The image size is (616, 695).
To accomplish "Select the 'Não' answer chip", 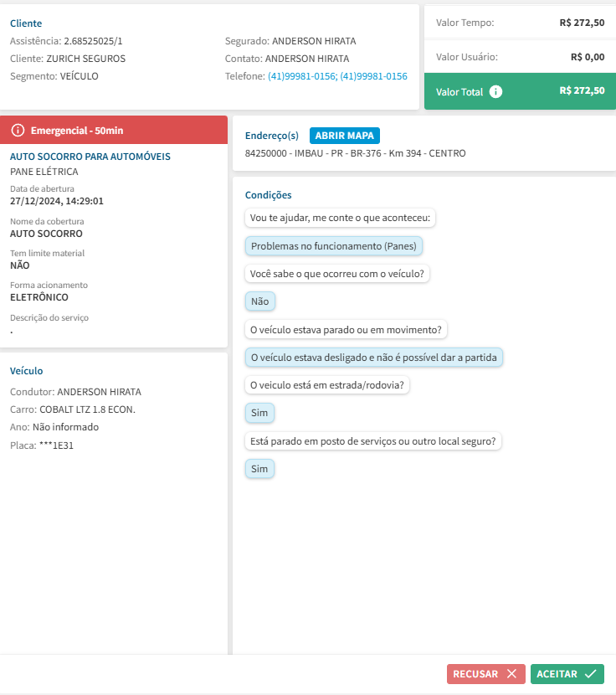I will pyautogui.click(x=259, y=301).
